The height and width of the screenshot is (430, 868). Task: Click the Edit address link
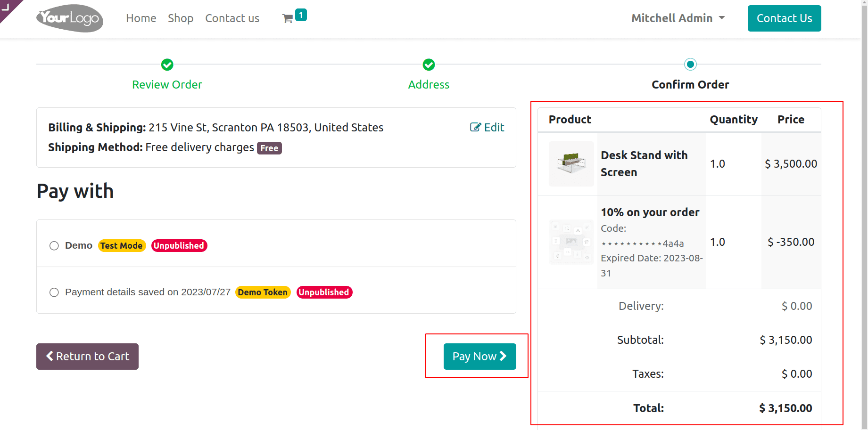coord(487,128)
